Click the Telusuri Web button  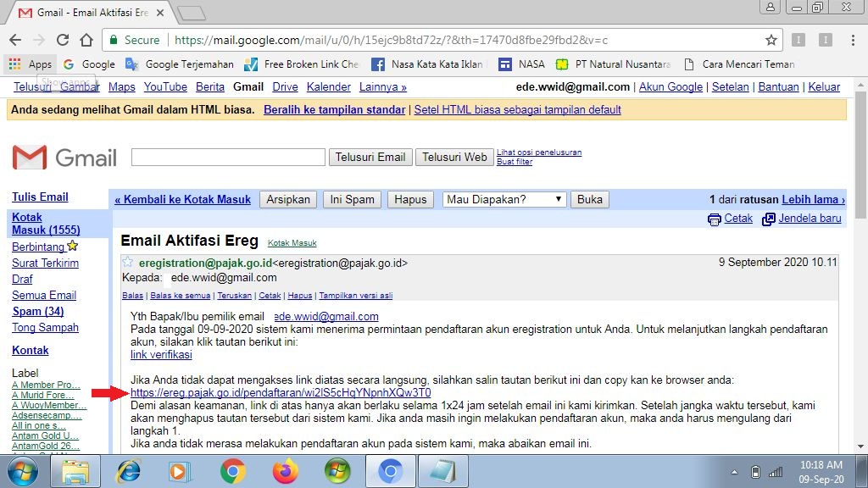click(x=454, y=157)
